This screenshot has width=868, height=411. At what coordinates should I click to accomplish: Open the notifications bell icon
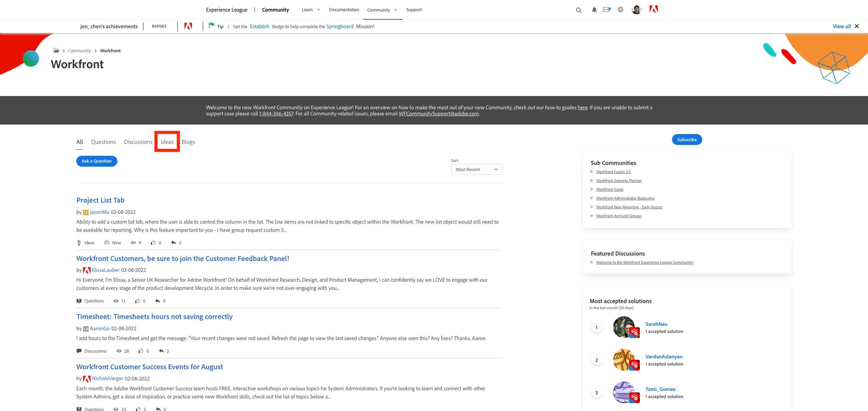tap(594, 10)
